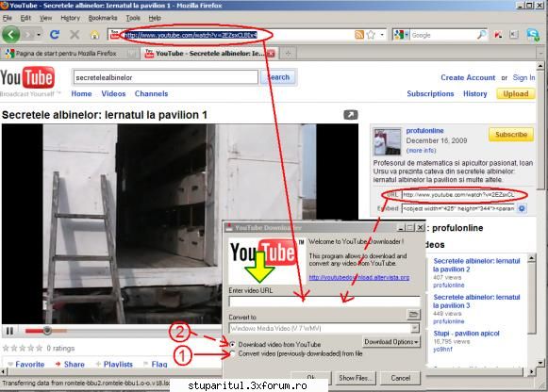Move the video progress slider knob
This screenshot has width=548, height=392.
pyautogui.click(x=47, y=330)
